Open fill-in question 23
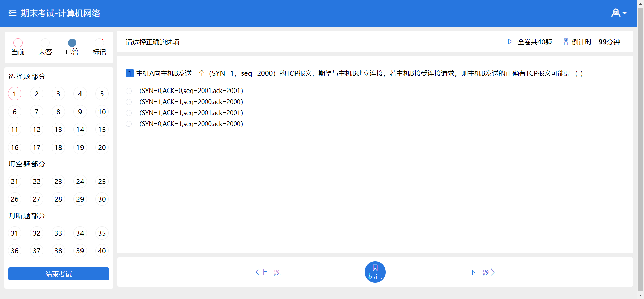Screen dimensions: 644x299 coord(58,181)
